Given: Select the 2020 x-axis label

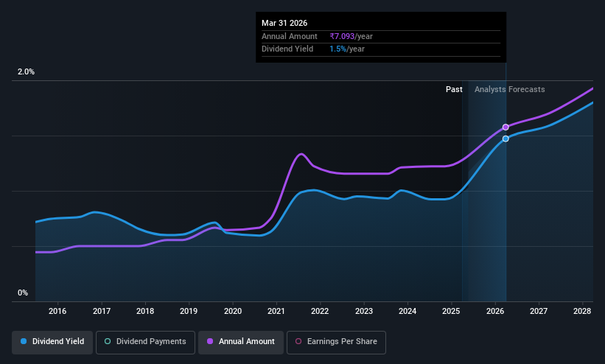Looking at the screenshot, I should coord(233,311).
